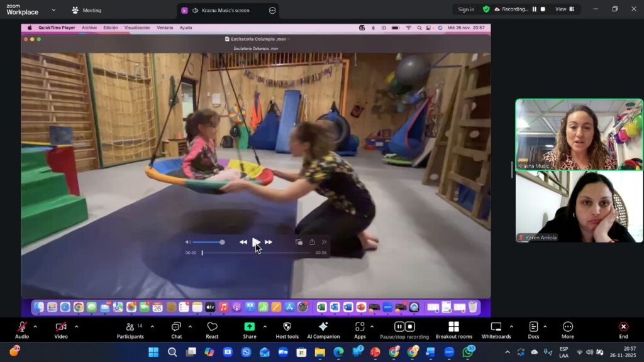The image size is (644, 362).
Task: Open the Zoom Workplace dropdown chevron
Action: 53,10
